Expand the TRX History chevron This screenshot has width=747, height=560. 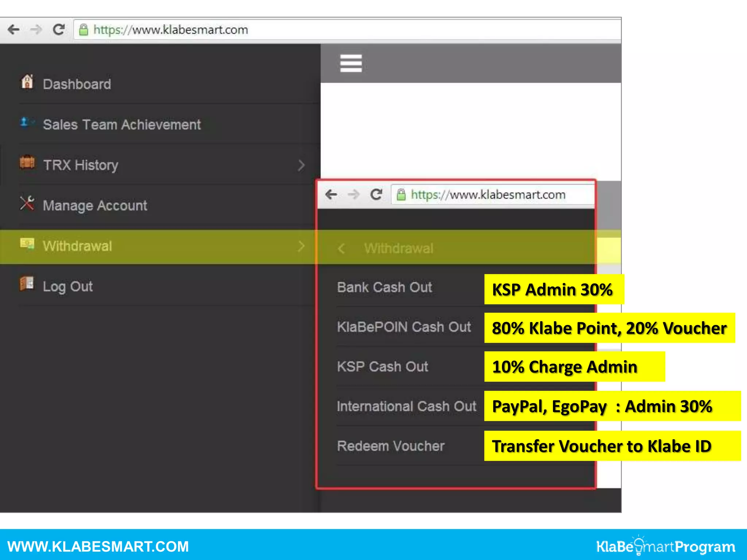tap(301, 165)
